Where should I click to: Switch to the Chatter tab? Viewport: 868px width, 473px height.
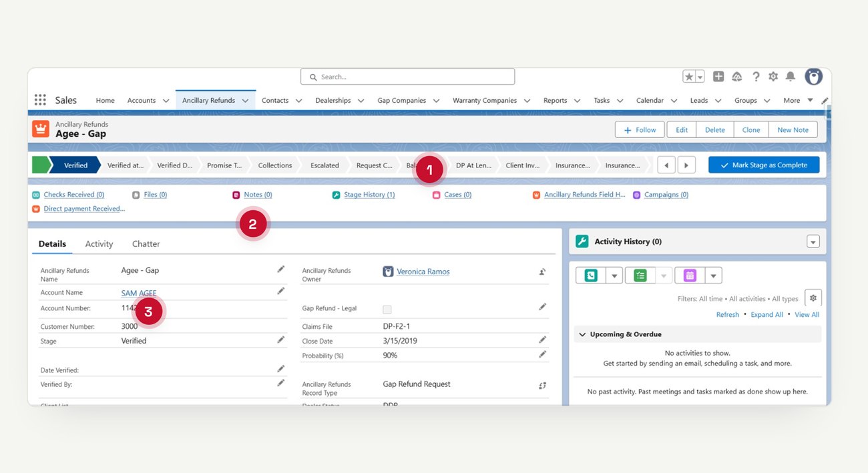point(146,244)
